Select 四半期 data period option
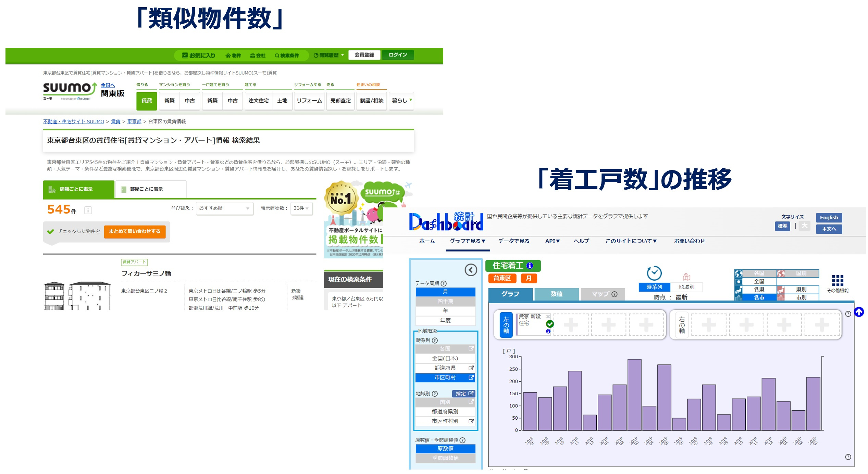Image resolution: width=868 pixels, height=474 pixels. click(446, 302)
